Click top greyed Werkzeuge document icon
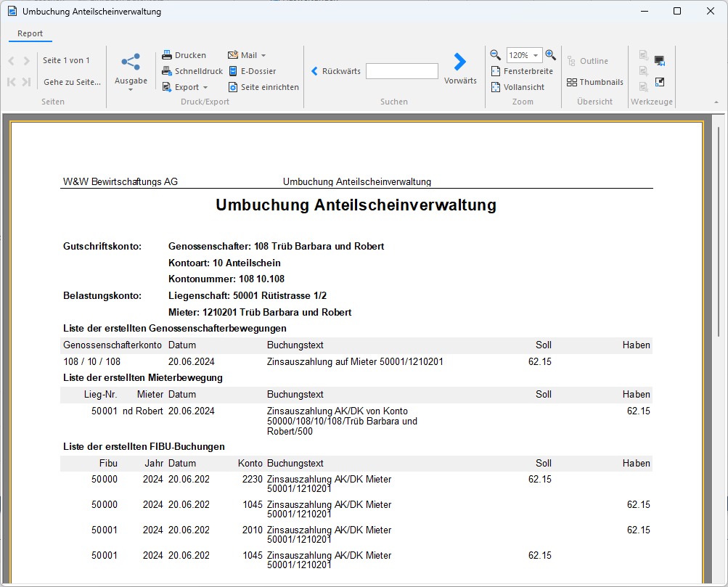Screen dimensions: 728x587 point(644,55)
